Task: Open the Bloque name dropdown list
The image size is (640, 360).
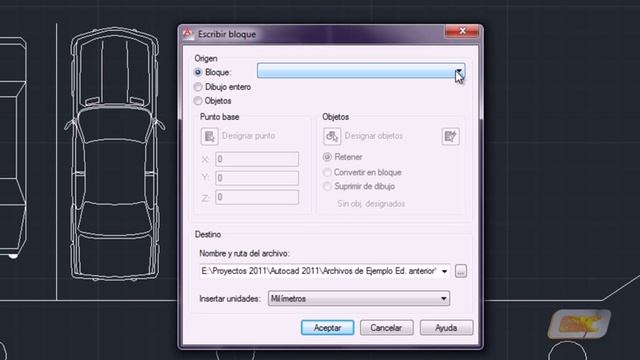Action: click(x=361, y=71)
